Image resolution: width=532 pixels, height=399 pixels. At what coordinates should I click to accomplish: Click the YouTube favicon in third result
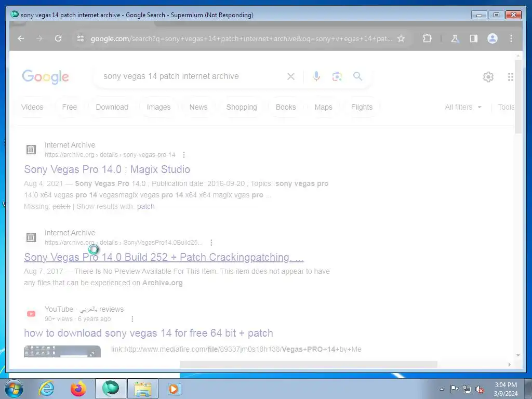[31, 313]
